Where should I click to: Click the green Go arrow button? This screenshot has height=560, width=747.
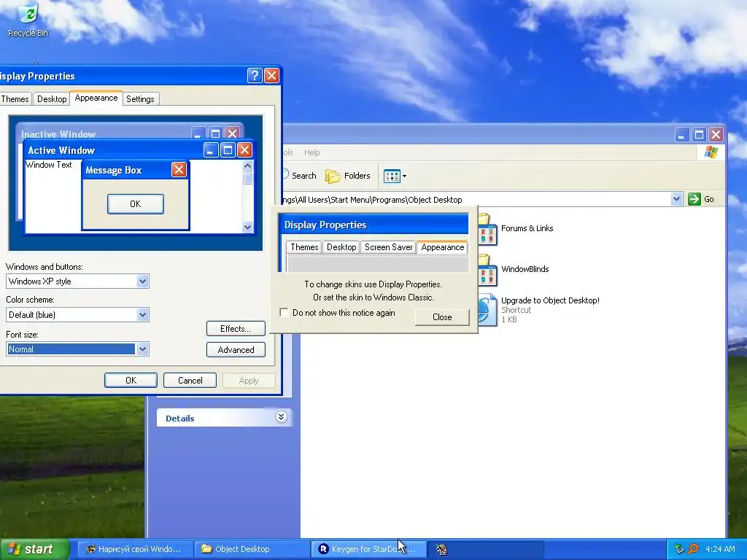694,199
